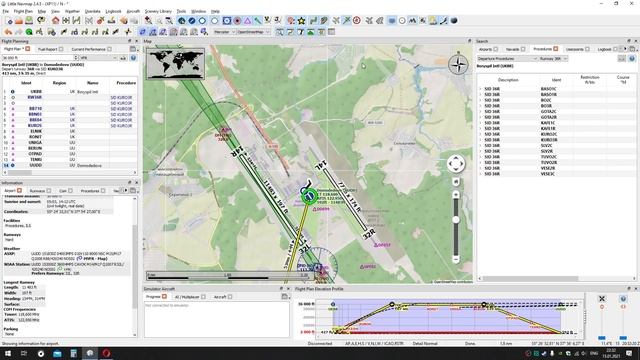Open the OpenStreetMap theme dropdown
Viewport: 640px width, 360px height.
tap(253, 32)
